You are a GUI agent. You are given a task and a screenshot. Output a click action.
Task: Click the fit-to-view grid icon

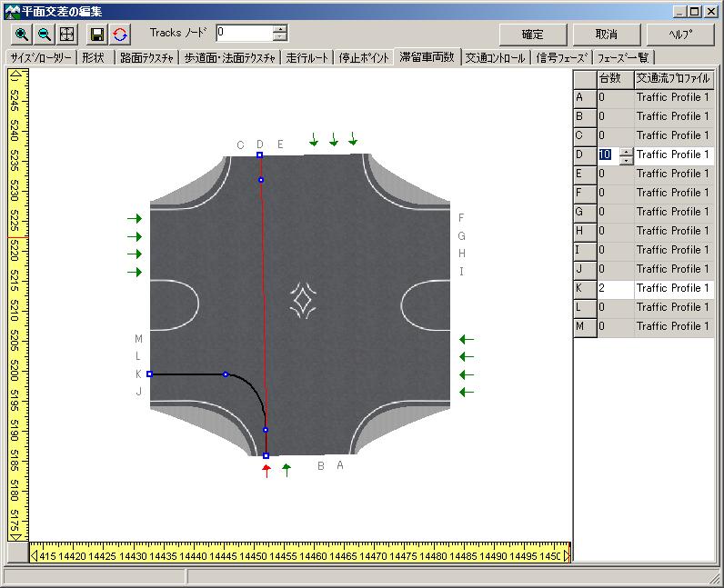coord(66,35)
